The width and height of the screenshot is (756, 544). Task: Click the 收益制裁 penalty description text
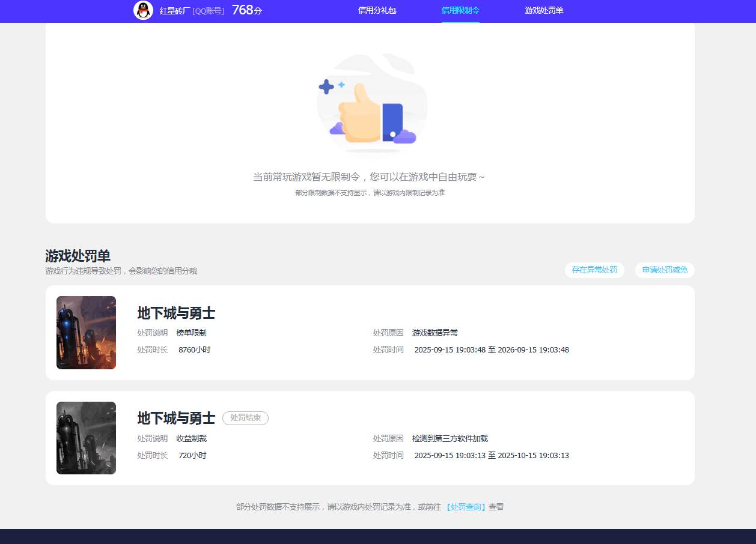point(191,438)
